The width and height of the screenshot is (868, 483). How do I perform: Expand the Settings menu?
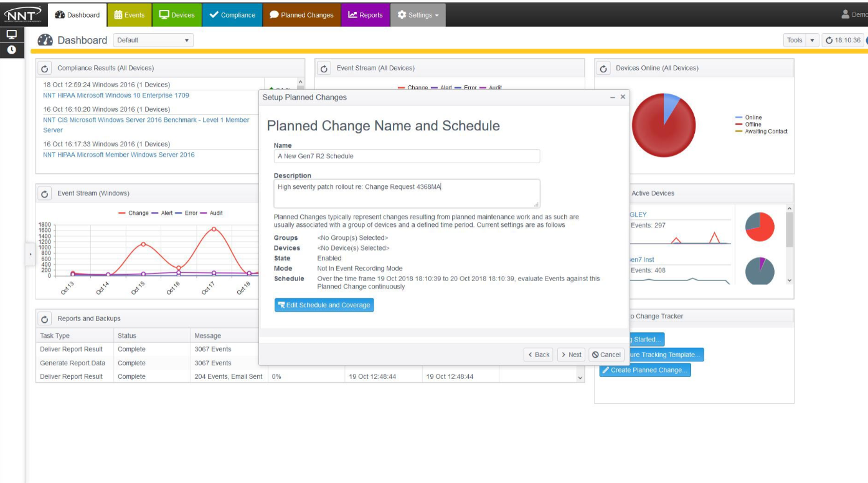click(418, 15)
